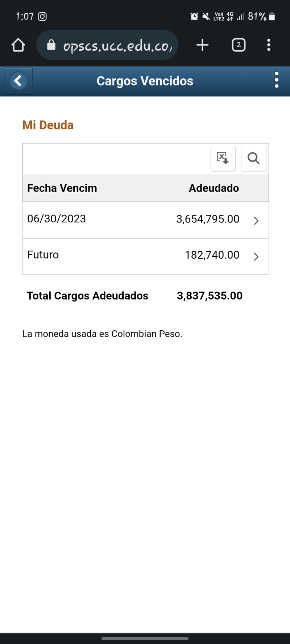Open browser three-dot overflow menu

pyautogui.click(x=269, y=45)
